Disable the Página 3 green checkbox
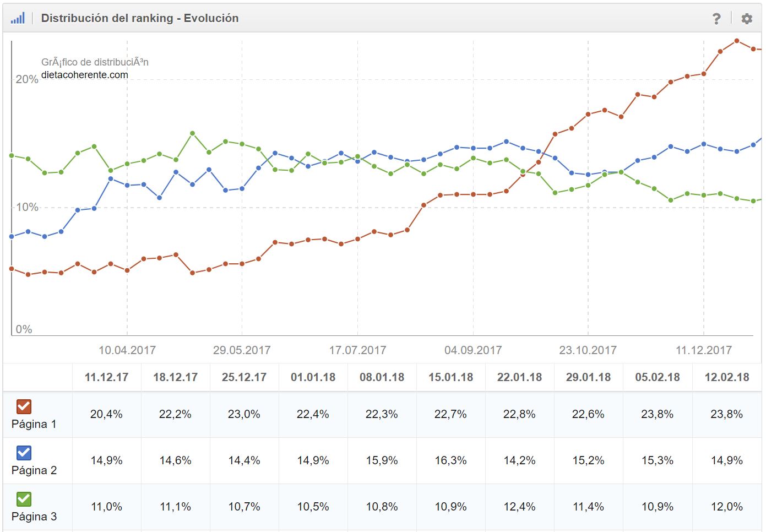 pos(24,499)
